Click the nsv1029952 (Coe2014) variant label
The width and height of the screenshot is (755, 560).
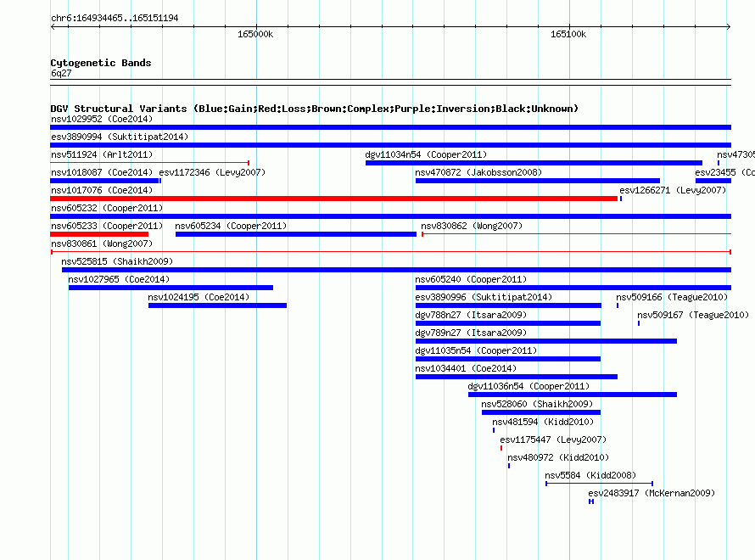[102, 119]
